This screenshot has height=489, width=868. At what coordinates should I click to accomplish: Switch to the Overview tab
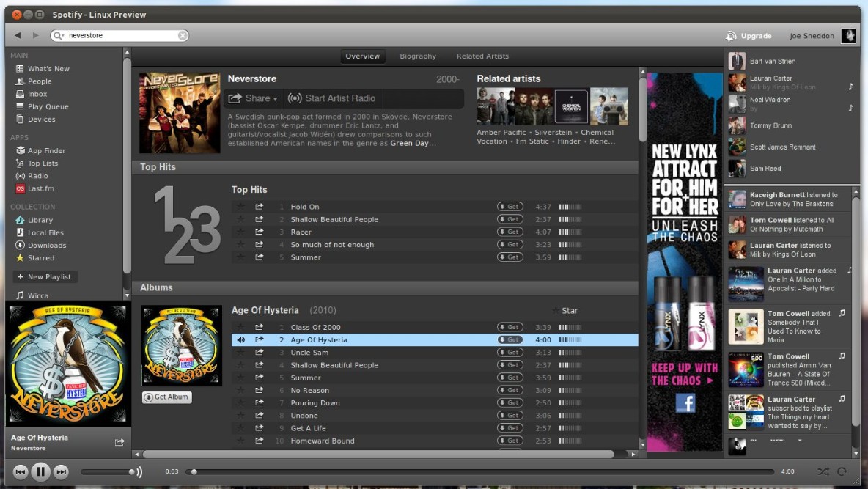[x=363, y=56]
